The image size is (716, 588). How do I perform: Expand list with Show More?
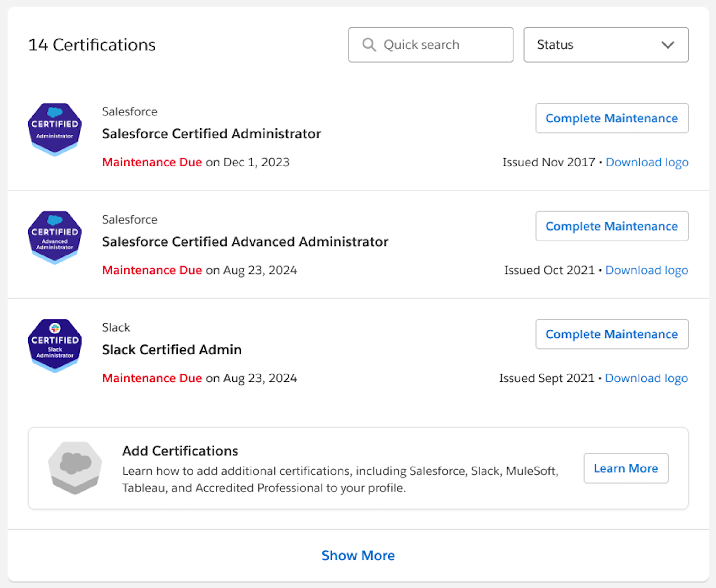[x=358, y=556]
